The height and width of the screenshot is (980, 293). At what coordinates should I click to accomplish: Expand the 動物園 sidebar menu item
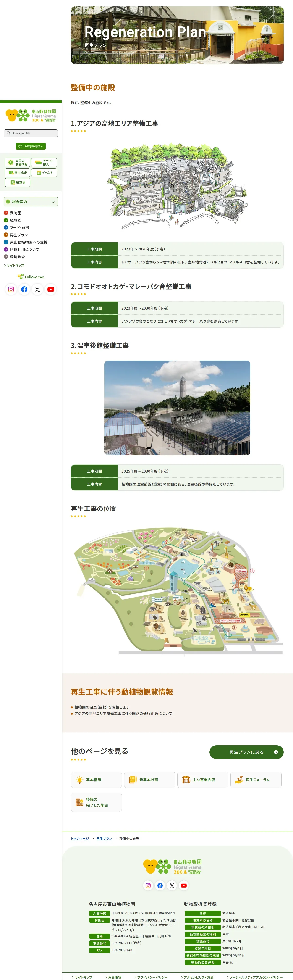point(15,213)
